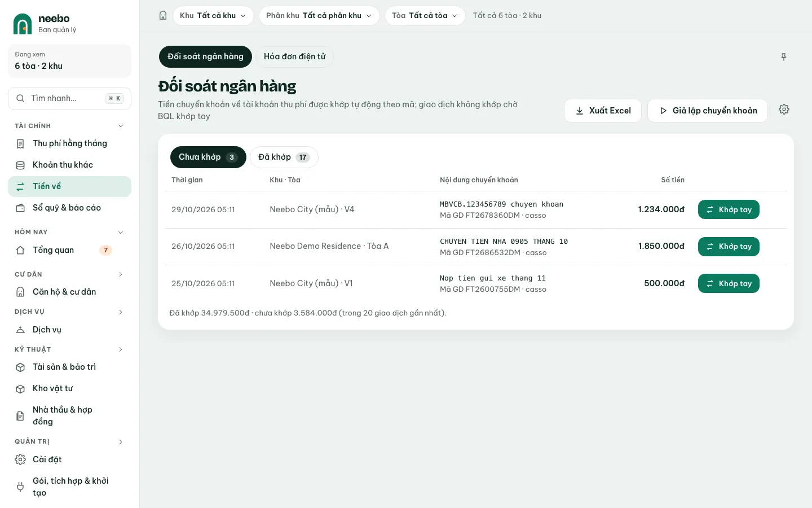Open the Phân khu filter dropdown
Screen dimensions: 812x508
click(x=319, y=16)
